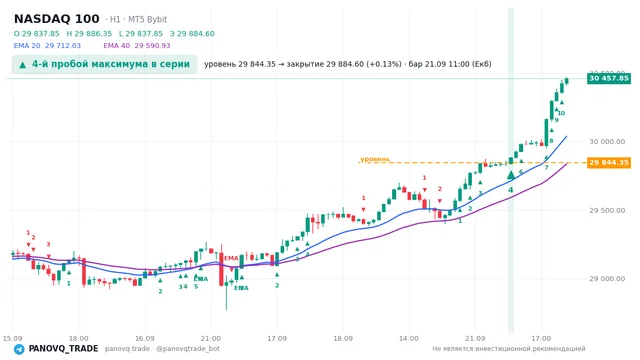The height and width of the screenshot is (360, 640).
Task: Select the 'EMA 40 29 590.93' legend entry
Action: pos(137,45)
